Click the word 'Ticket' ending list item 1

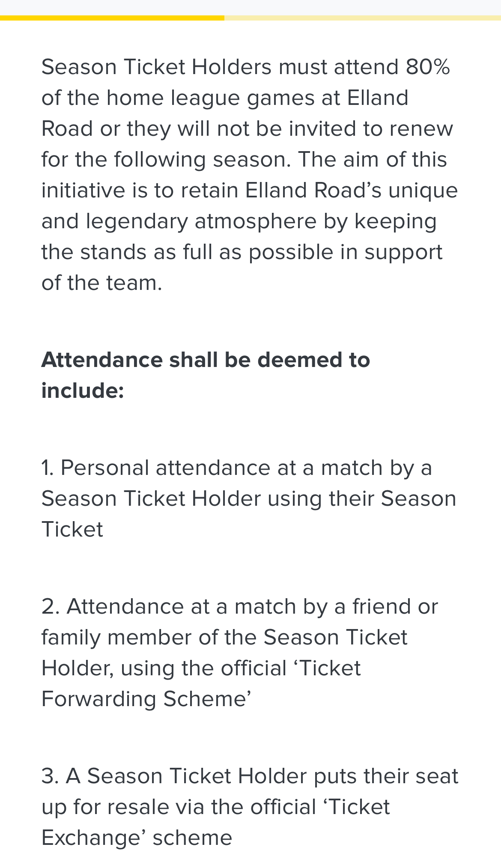tap(72, 529)
